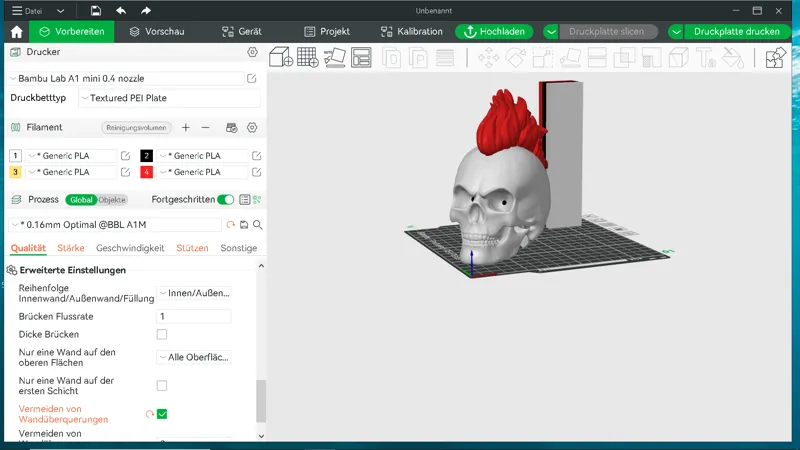Click the Add plate grid icon
This screenshot has height=450, width=800.
point(308,57)
